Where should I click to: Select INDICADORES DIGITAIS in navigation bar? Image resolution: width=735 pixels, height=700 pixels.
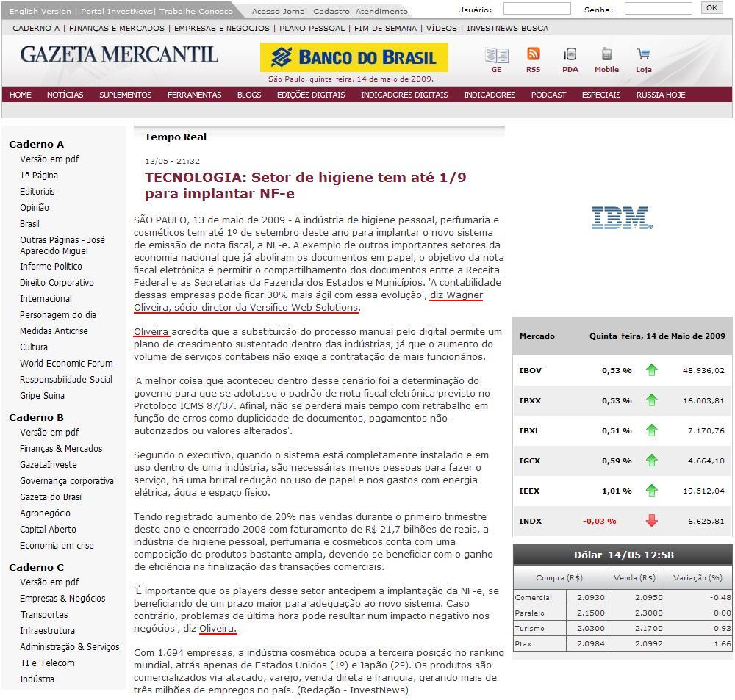point(404,95)
